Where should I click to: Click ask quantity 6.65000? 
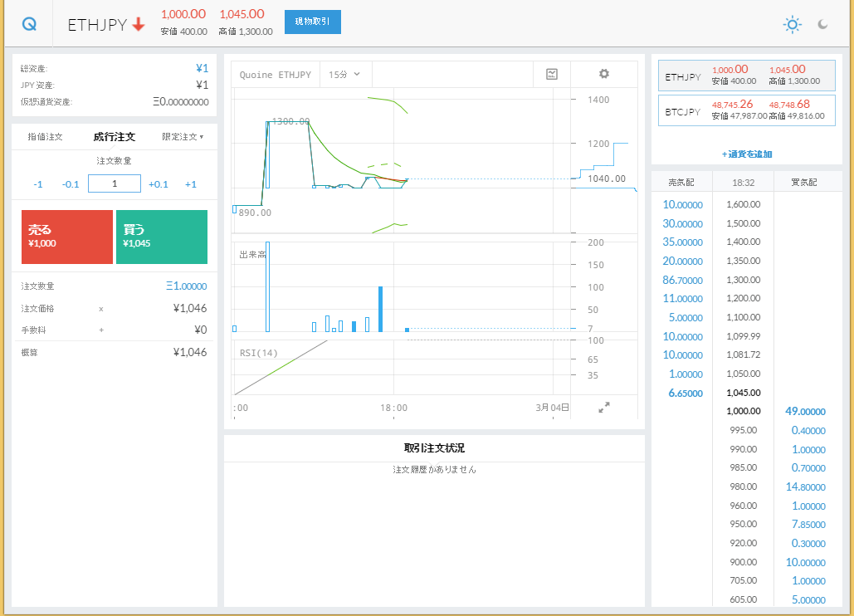click(x=686, y=394)
